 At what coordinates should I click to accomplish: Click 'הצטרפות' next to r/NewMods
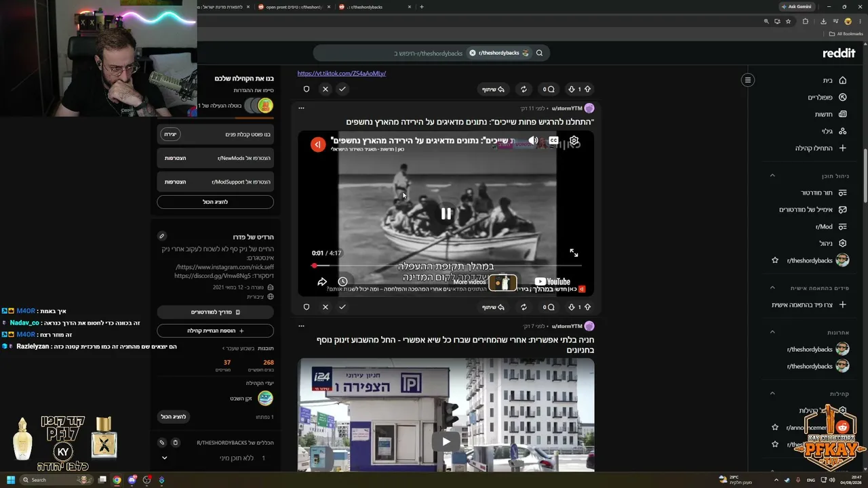[175, 158]
